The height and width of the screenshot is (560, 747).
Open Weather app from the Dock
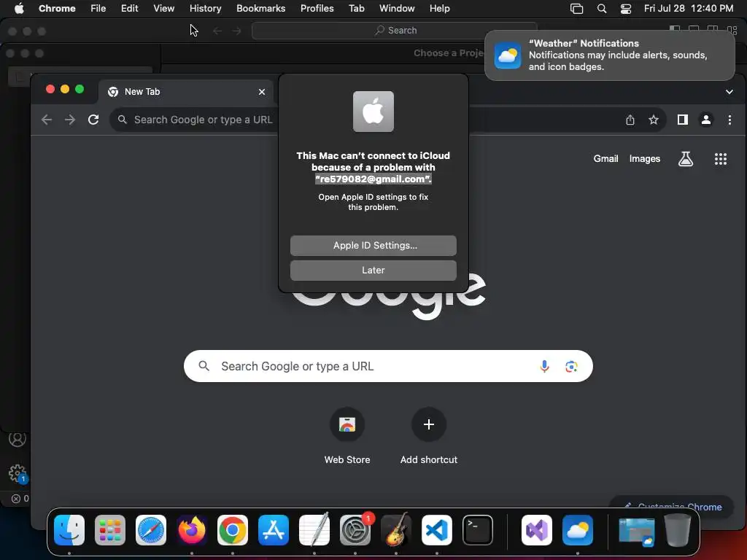pos(578,530)
